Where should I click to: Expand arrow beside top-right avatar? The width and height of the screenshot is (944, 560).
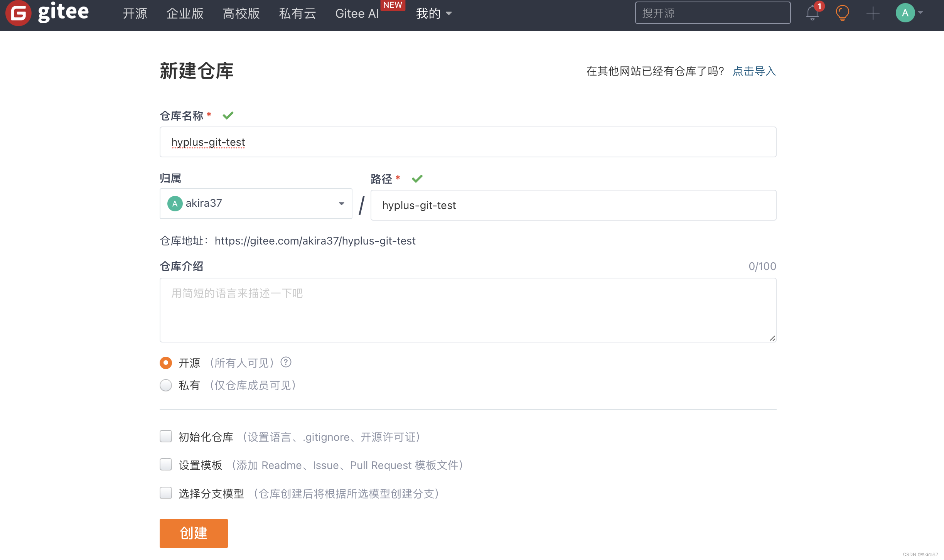[x=921, y=12]
